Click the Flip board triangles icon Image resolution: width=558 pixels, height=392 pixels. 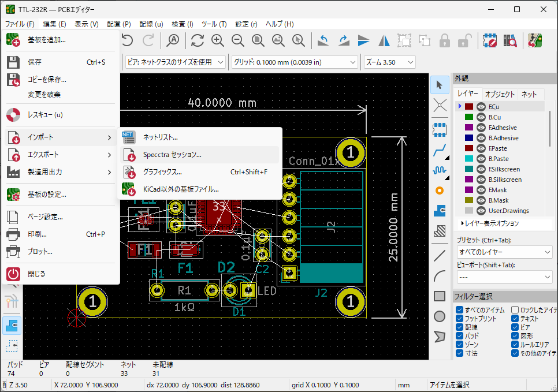[384, 40]
